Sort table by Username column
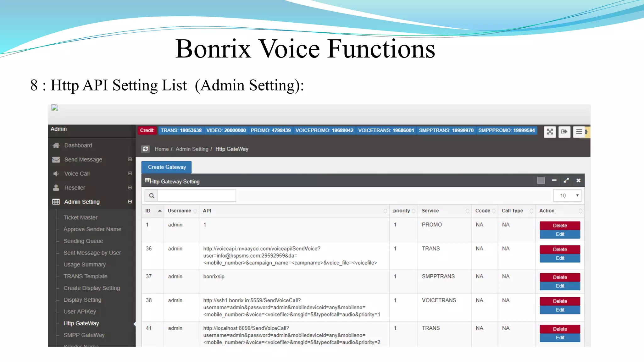 [181, 211]
